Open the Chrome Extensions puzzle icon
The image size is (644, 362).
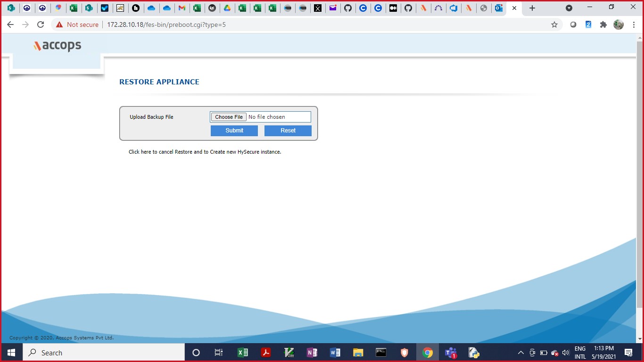coord(603,25)
